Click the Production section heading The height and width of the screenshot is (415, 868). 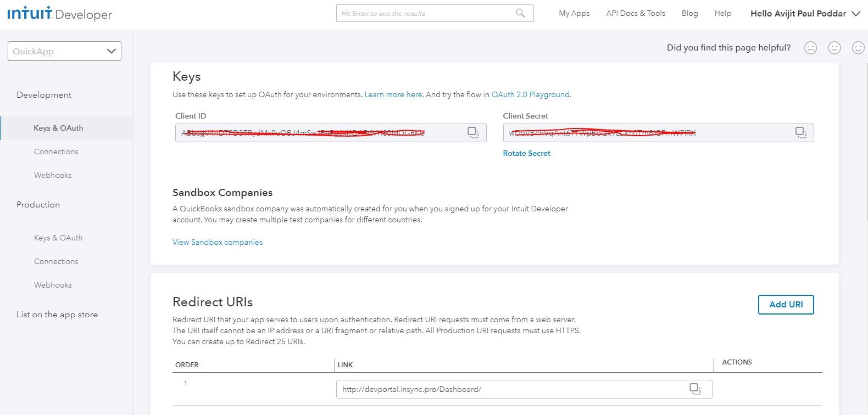pyautogui.click(x=38, y=205)
